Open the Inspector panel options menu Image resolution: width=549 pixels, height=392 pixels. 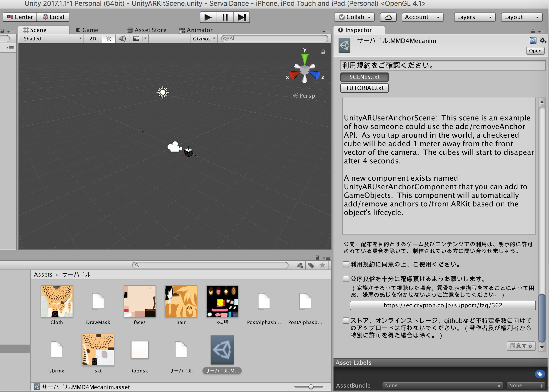click(542, 32)
